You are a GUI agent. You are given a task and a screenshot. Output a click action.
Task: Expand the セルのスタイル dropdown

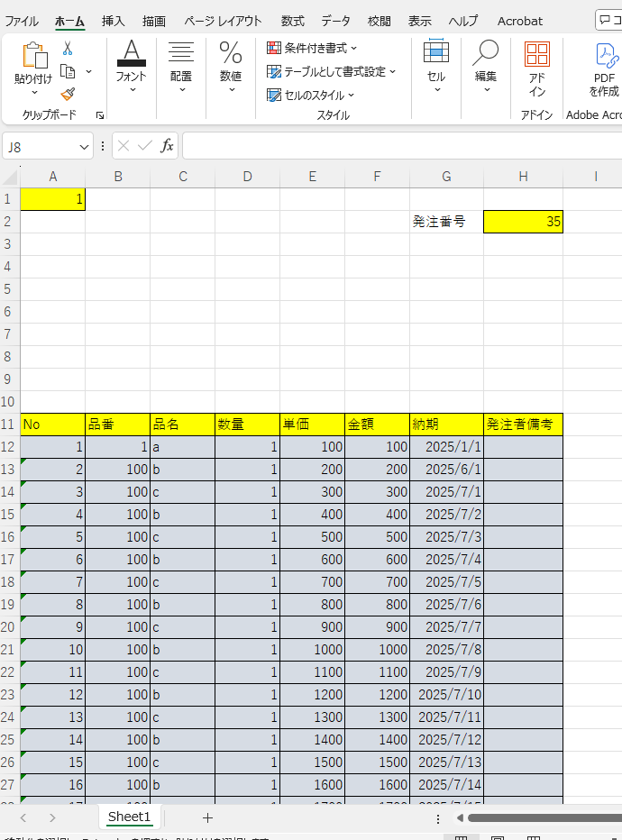pyautogui.click(x=311, y=95)
